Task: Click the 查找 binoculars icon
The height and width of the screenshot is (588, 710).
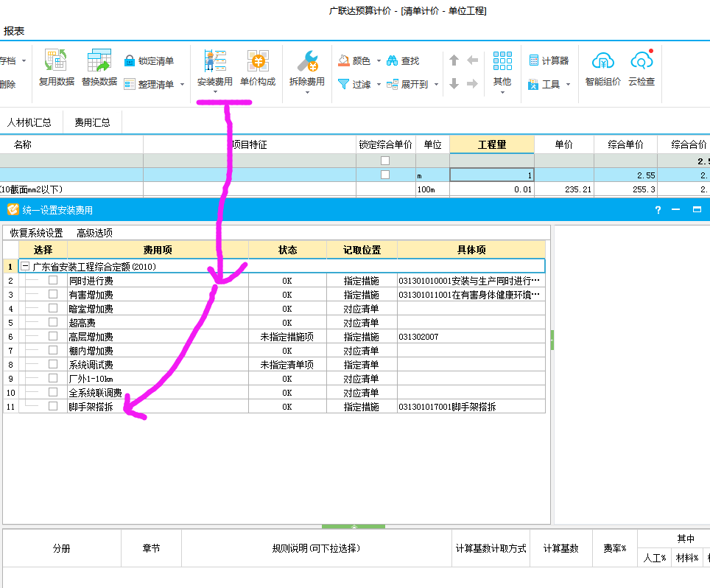Action: coord(392,60)
